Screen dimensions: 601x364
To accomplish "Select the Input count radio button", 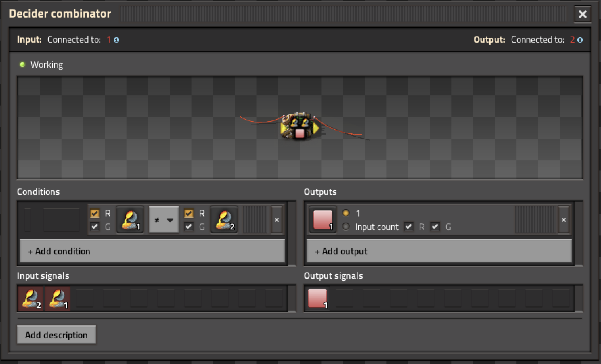I will coord(346,227).
